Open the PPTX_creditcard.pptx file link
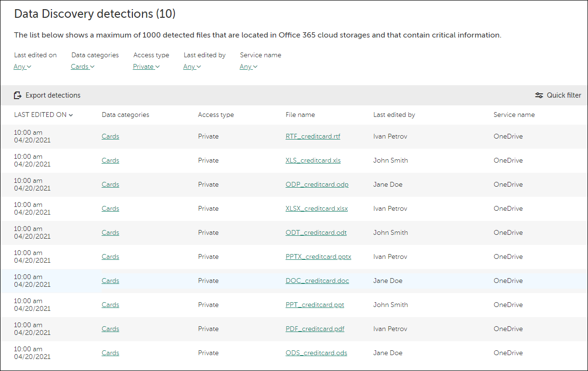 pos(318,256)
